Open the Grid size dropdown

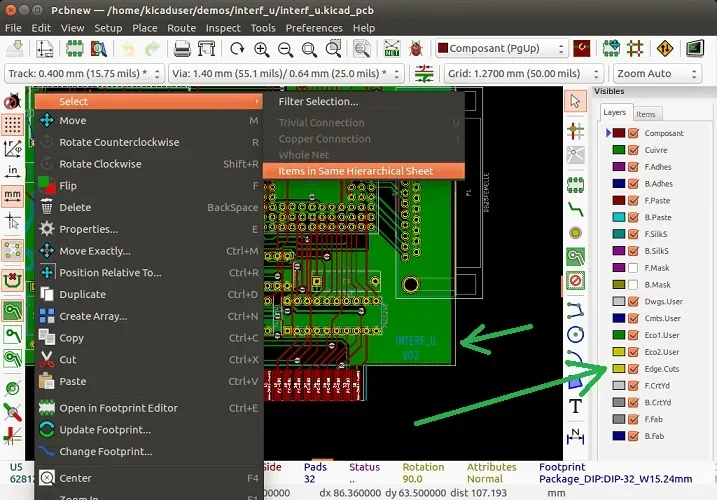(x=522, y=74)
